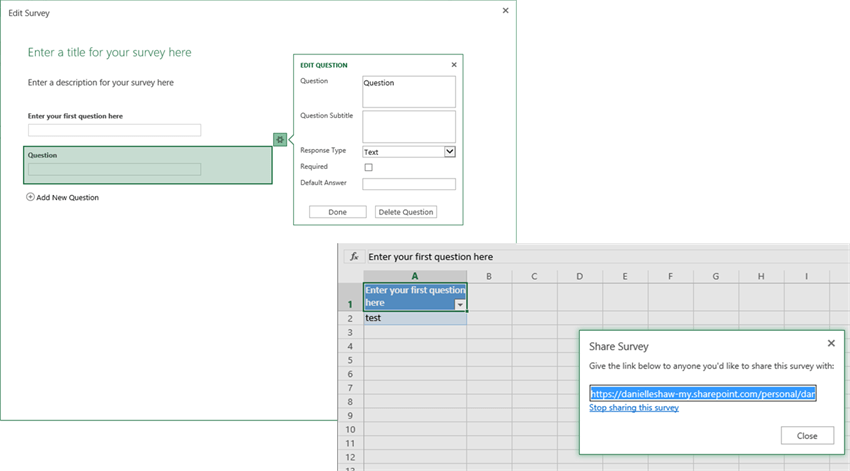The image size is (850, 471).
Task: Close the Share Survey dialog with X
Action: pyautogui.click(x=831, y=343)
